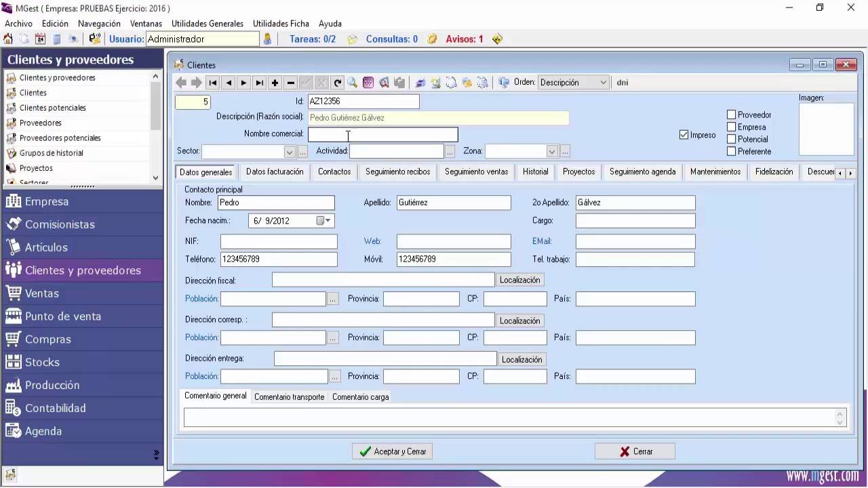Click the home icon in main toolbar
Viewport: 868px width, 488px height.
(x=8, y=39)
